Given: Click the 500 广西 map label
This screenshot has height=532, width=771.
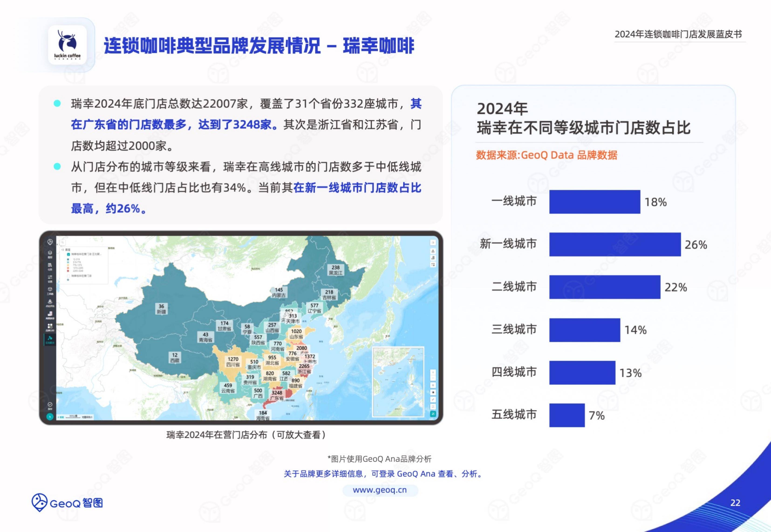Looking at the screenshot, I should click(258, 393).
